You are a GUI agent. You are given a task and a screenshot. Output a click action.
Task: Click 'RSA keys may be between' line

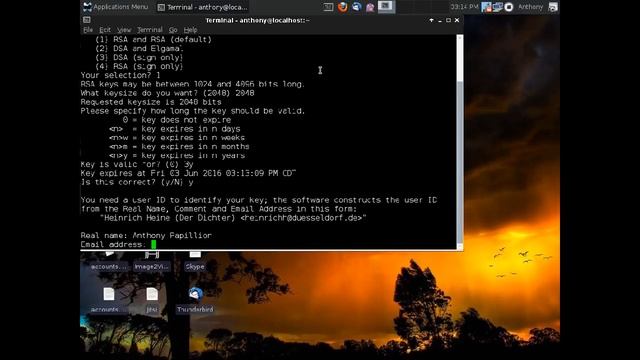pos(193,84)
